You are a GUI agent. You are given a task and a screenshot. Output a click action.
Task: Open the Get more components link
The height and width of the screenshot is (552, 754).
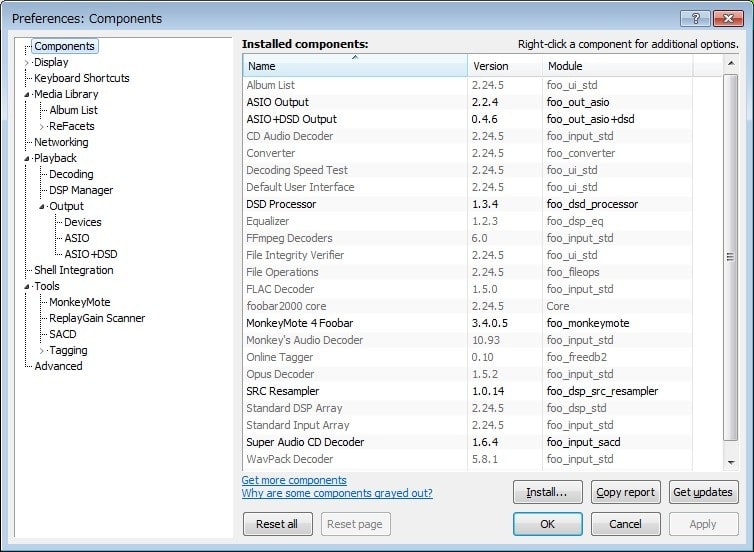point(294,480)
